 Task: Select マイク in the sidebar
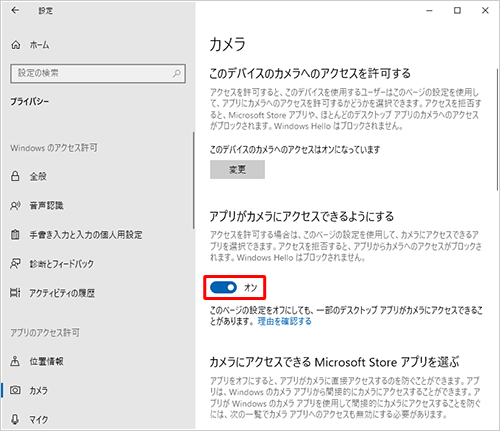point(39,419)
